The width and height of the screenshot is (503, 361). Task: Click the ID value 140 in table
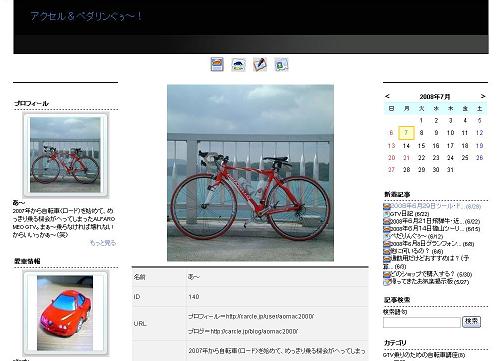point(194,297)
